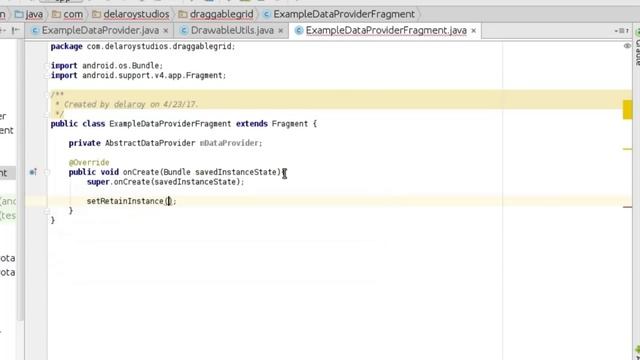Click the mDataProvider field name

229,143
